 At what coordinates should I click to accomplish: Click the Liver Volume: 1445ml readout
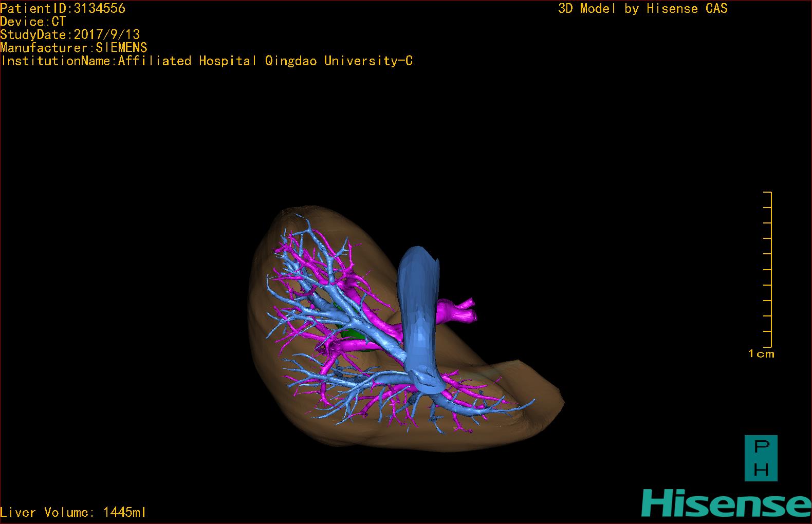[x=73, y=512]
